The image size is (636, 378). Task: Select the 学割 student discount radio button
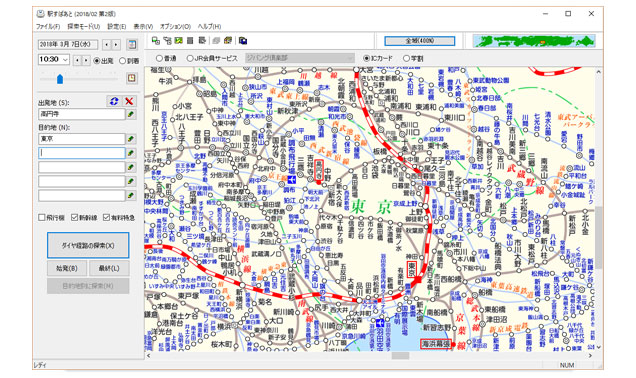(406, 58)
